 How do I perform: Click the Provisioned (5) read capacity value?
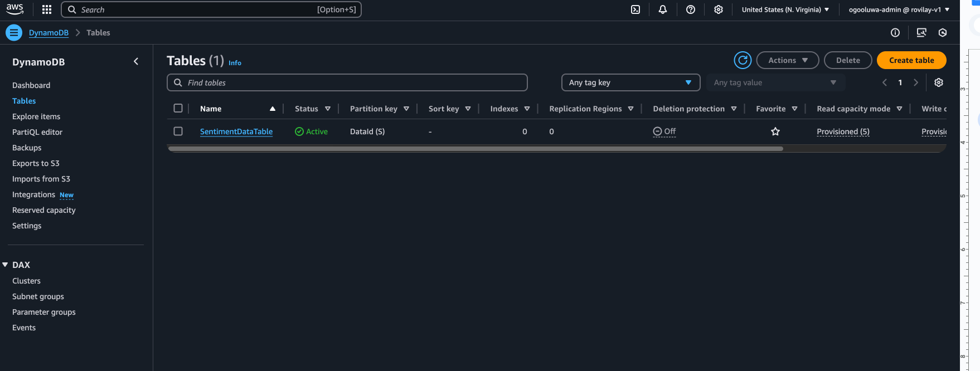(843, 131)
